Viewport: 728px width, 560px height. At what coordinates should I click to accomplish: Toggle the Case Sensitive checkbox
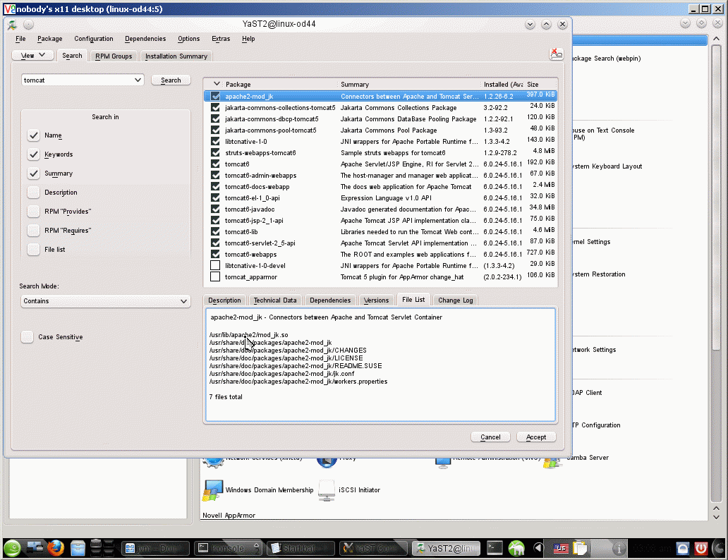tap(27, 337)
